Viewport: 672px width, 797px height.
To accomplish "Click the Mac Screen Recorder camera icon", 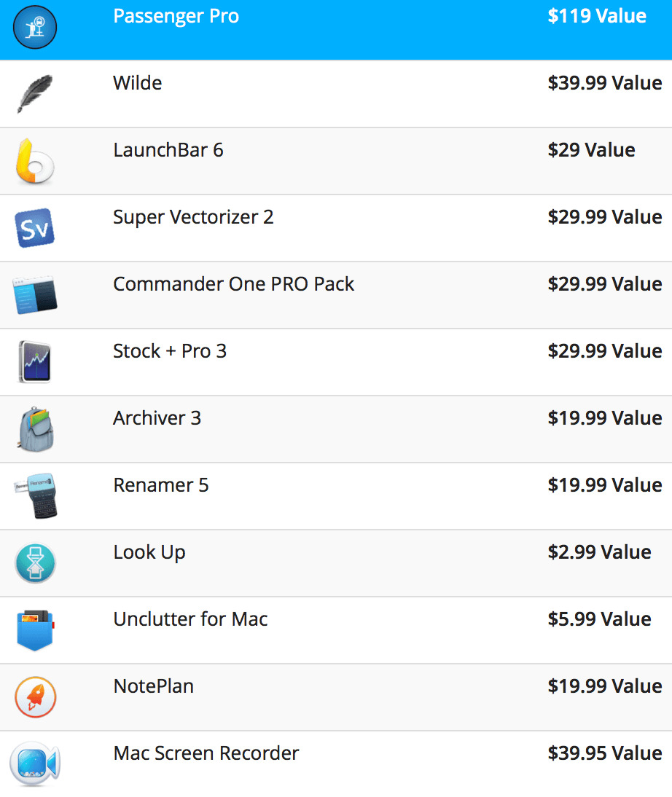I will [35, 763].
